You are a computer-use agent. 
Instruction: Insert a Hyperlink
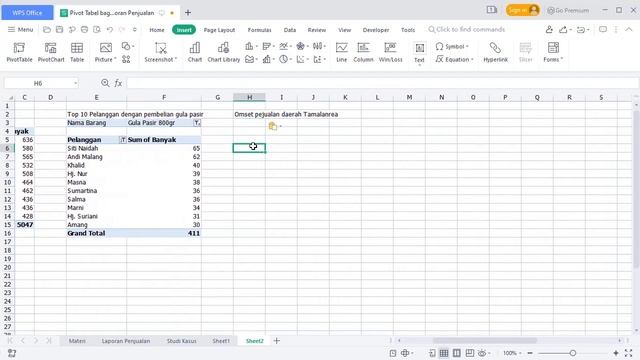point(496,52)
